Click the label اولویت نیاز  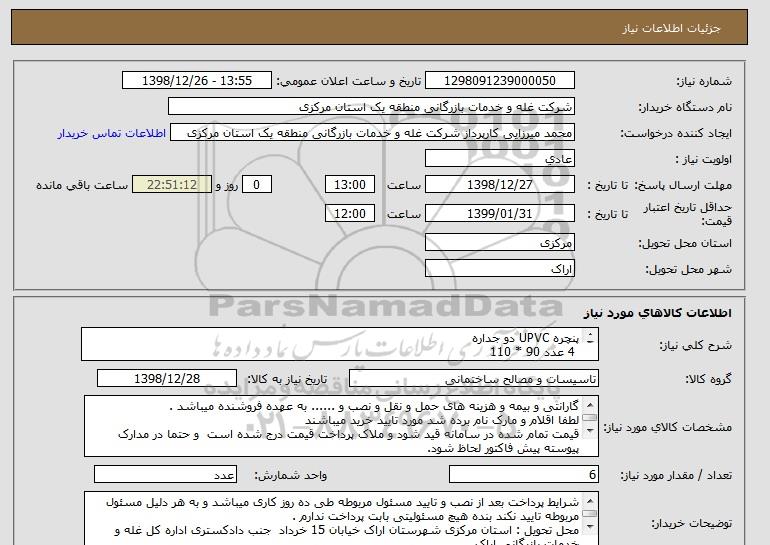[704, 159]
